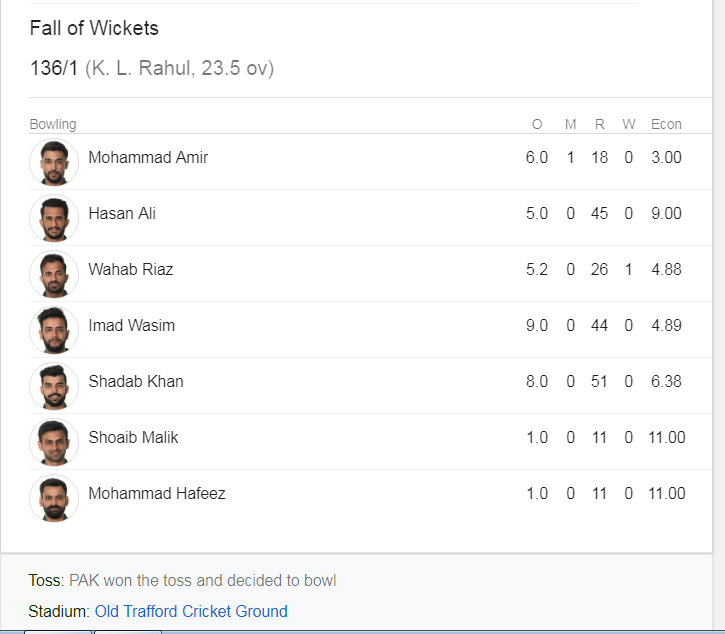Select the Shoaib Malik name
Viewport: 725px width, 634px height.
click(133, 437)
